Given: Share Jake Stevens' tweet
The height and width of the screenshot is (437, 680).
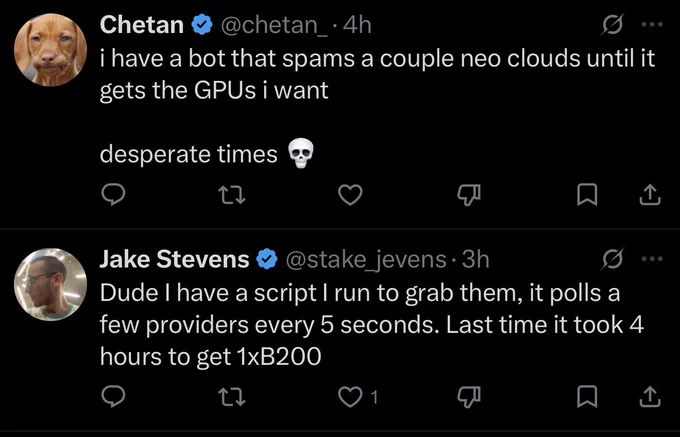Looking at the screenshot, I should click(x=650, y=397).
